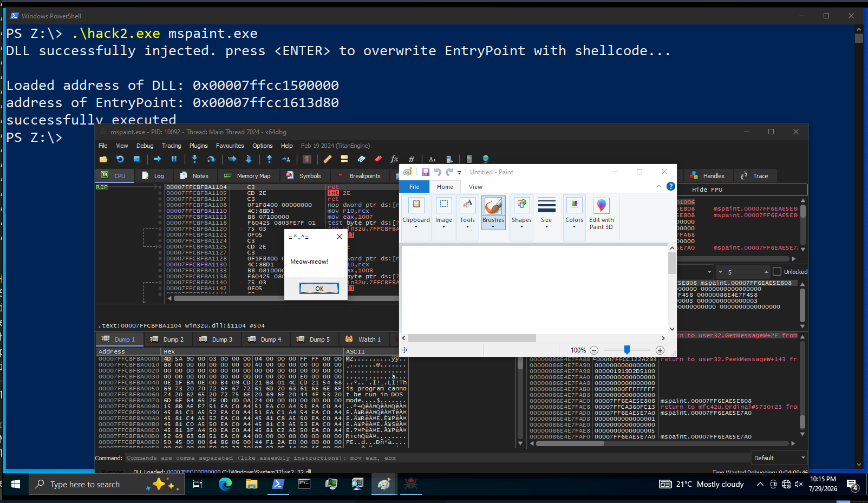Open the Default dropdown beside command bar
The width and height of the screenshot is (868, 503).
(779, 458)
